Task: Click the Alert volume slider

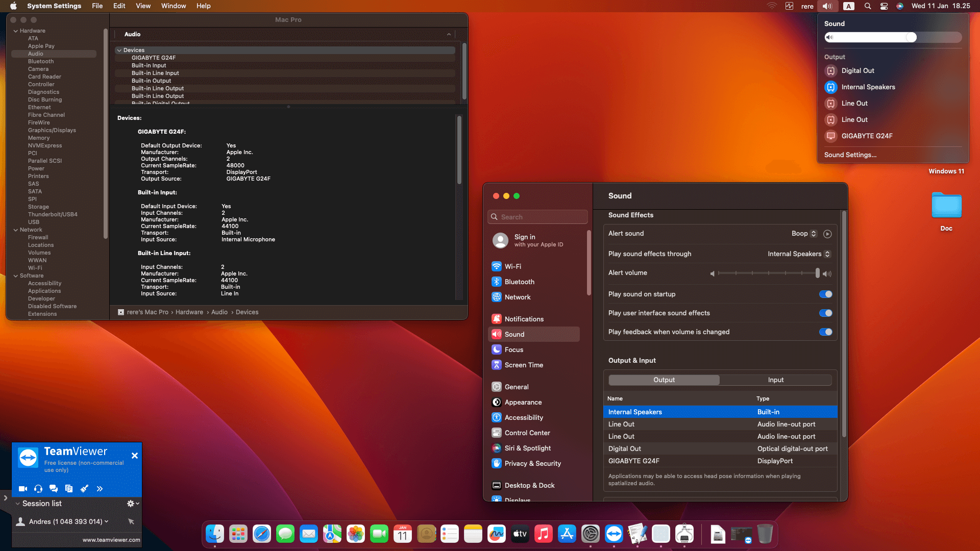Action: (768, 273)
